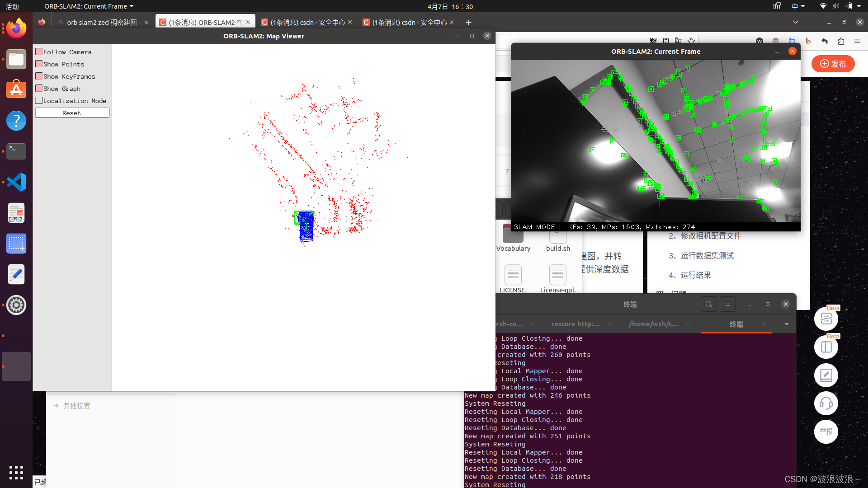Open Firefox from the dock
The height and width of the screenshot is (488, 868).
click(x=16, y=29)
